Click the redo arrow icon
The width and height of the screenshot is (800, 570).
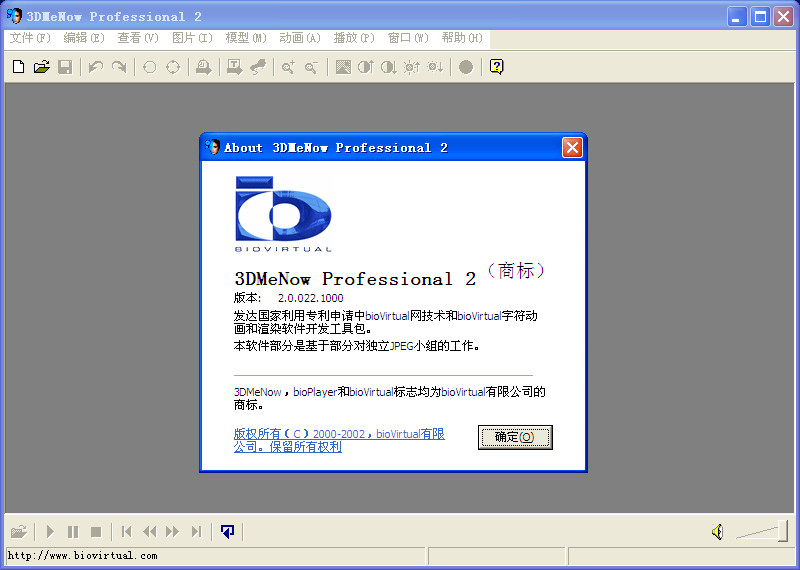[119, 67]
